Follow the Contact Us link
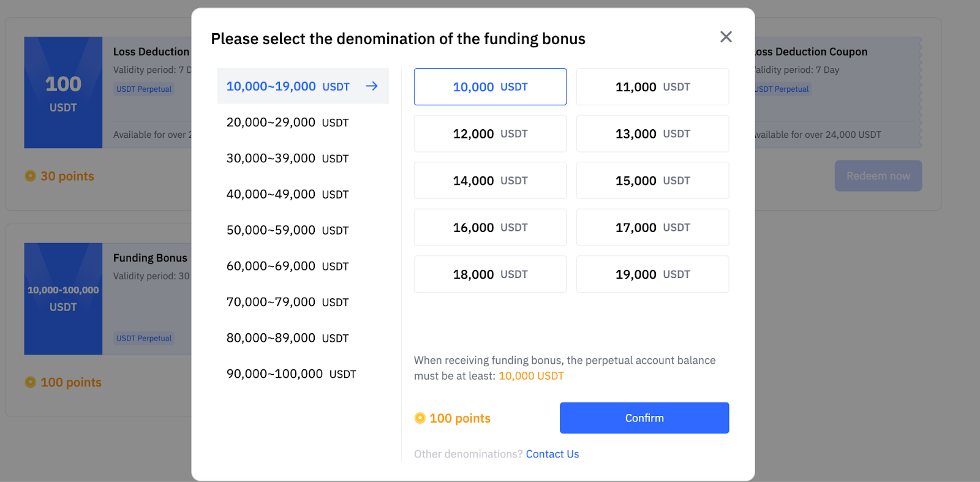This screenshot has width=980, height=482. pyautogui.click(x=552, y=454)
